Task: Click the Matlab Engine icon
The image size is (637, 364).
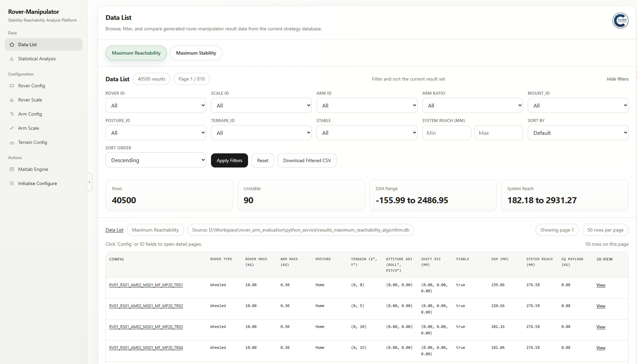Action: point(12,169)
